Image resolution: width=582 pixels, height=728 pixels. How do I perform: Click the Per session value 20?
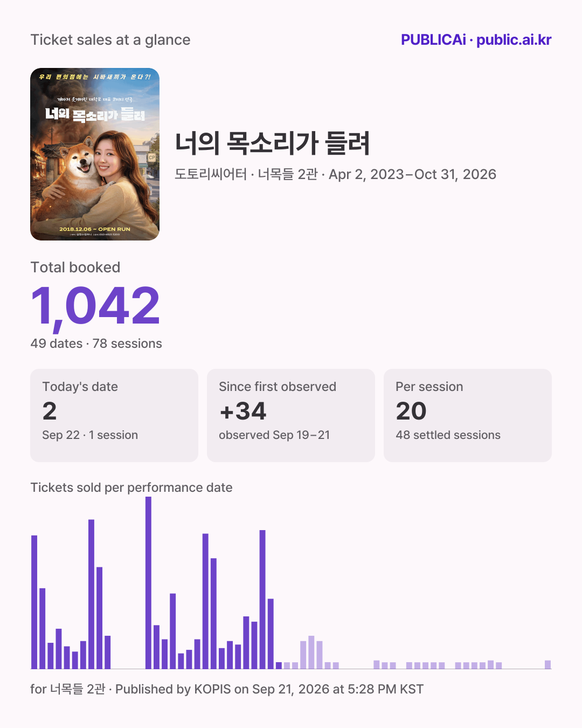click(x=411, y=411)
